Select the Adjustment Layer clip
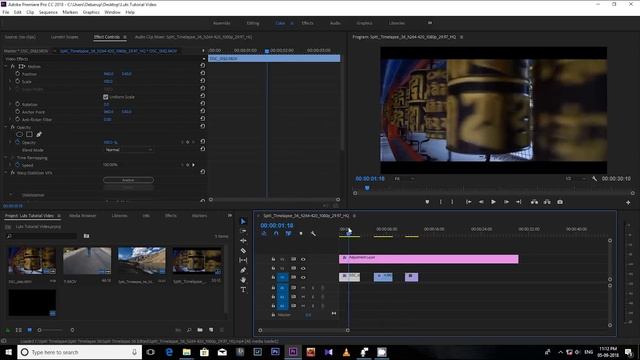 click(x=429, y=259)
